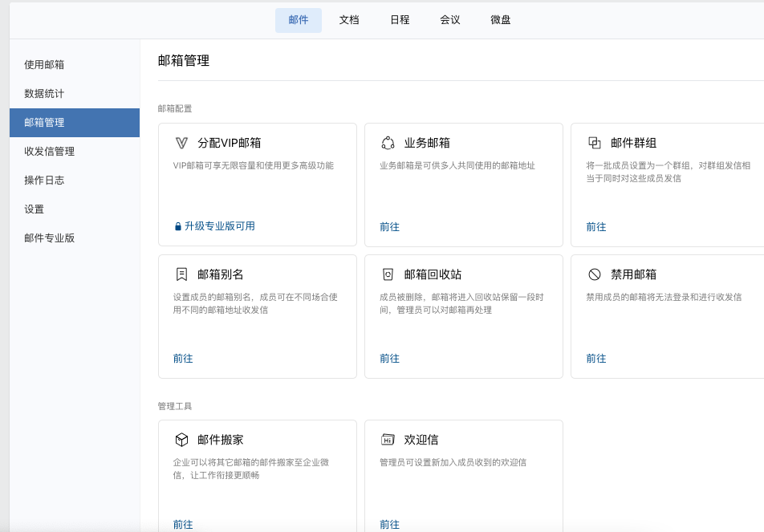Click the 禁用邮箱 prohibited icon
Viewport: 764px width, 532px height.
pos(595,274)
